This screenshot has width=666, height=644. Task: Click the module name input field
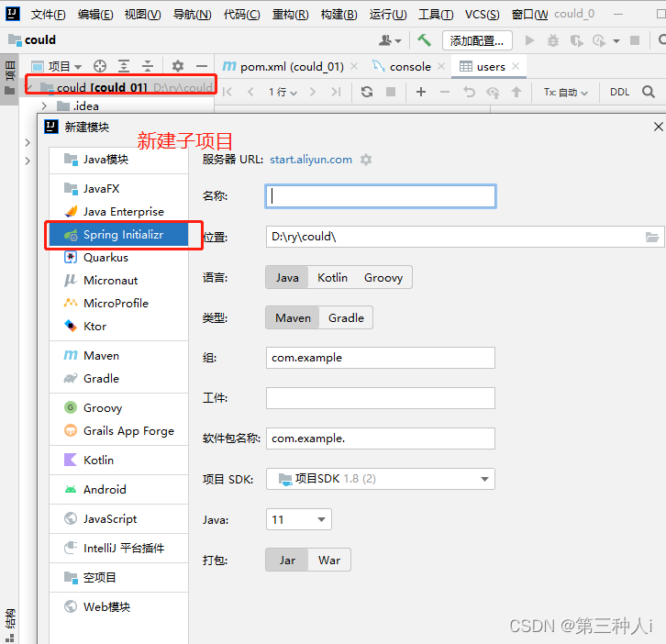tap(381, 196)
